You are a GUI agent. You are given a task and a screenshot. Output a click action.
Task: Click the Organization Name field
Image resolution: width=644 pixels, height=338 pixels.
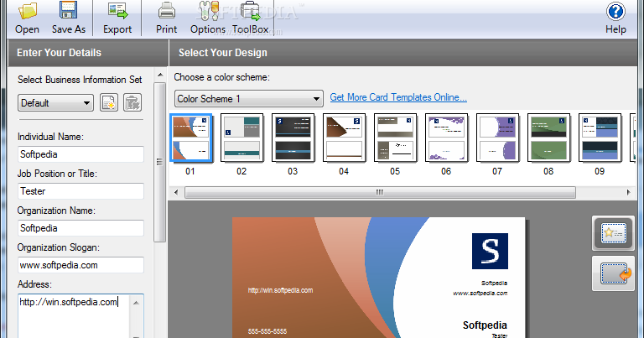(80, 228)
